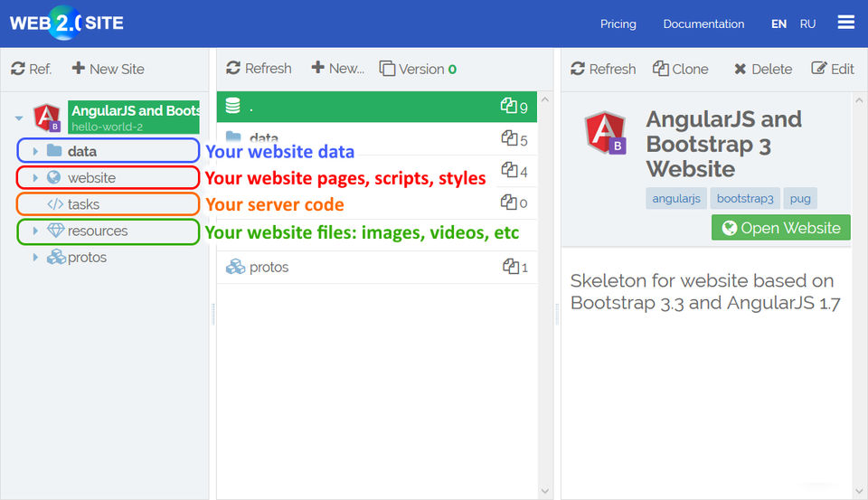
Task: Click the resources diamond icon
Action: (x=55, y=231)
